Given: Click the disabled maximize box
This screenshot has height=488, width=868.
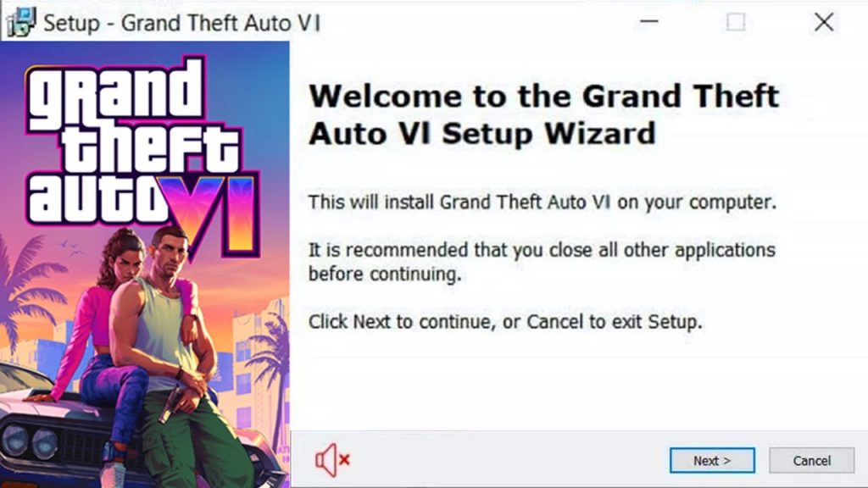Looking at the screenshot, I should 736,22.
